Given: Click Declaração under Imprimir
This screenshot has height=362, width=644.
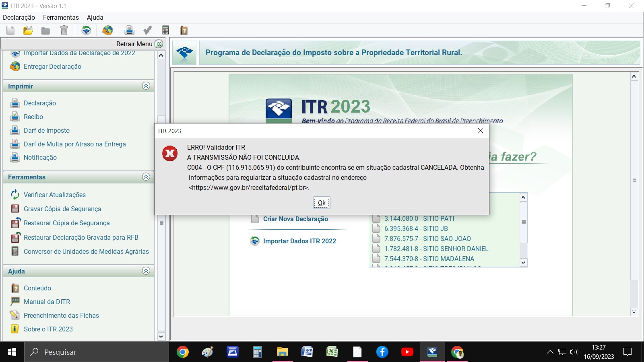Looking at the screenshot, I should coord(40,103).
